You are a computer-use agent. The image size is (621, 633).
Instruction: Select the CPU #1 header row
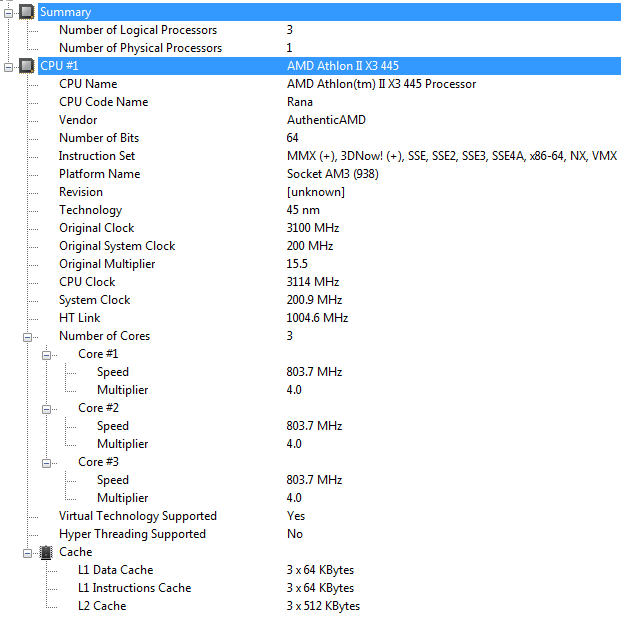[x=329, y=66]
